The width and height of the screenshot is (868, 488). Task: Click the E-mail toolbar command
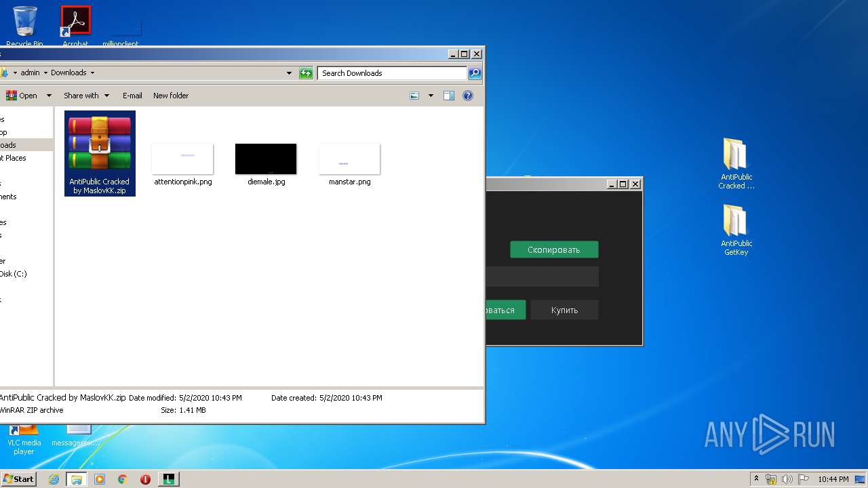[132, 96]
